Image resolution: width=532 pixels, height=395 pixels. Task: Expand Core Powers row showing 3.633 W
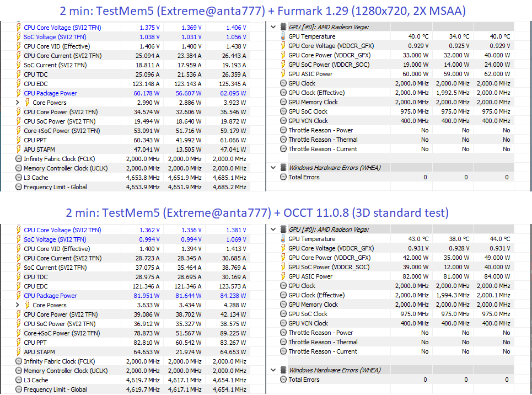click(18, 305)
